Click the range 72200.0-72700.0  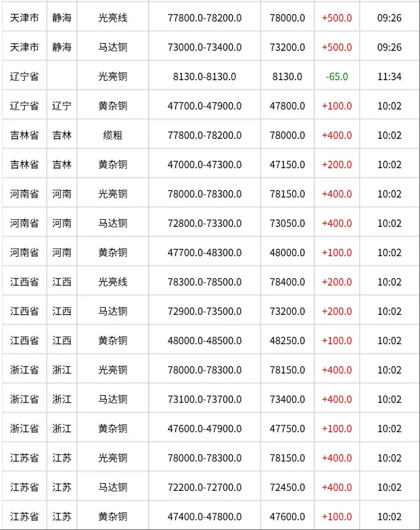pos(205,488)
